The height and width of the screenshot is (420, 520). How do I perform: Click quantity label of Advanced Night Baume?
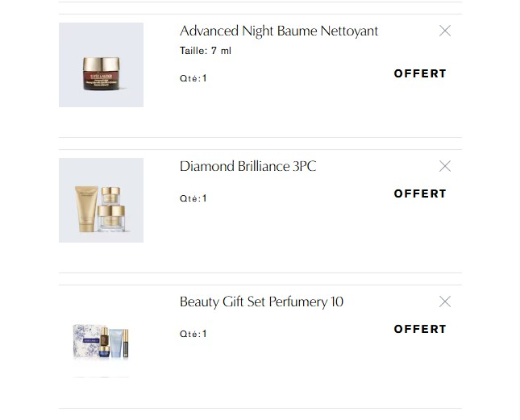coord(193,79)
